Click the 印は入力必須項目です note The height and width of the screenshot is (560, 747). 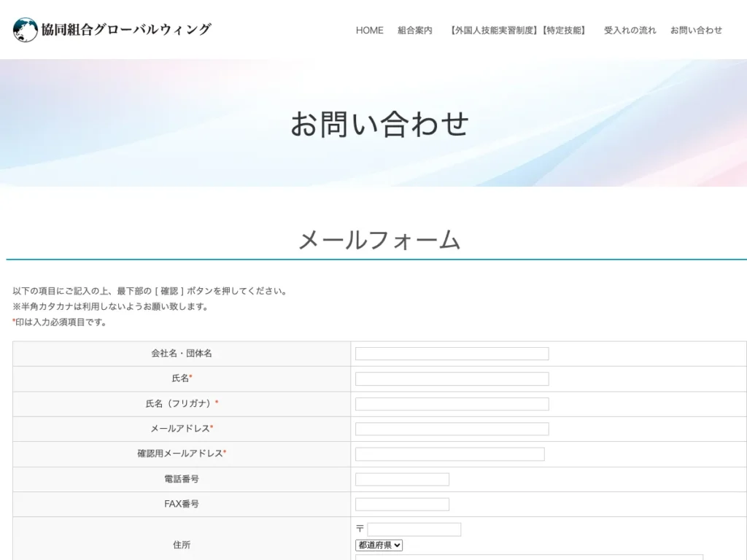(x=60, y=322)
